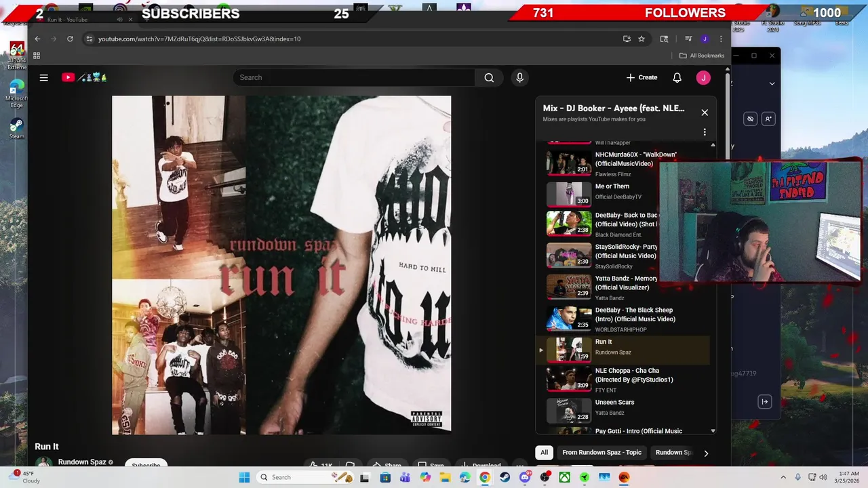Open File Explorer from taskbar
This screenshot has height=488, width=868.
445,477
